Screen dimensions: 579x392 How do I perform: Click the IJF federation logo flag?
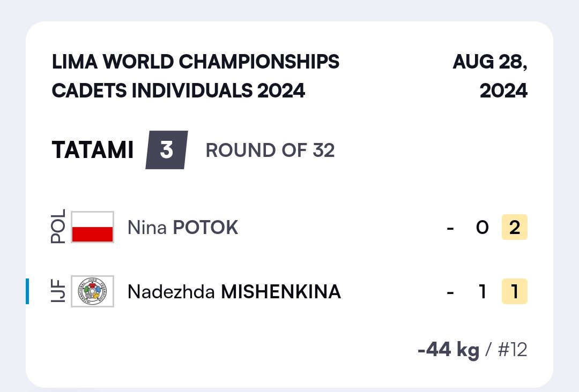pos(92,291)
